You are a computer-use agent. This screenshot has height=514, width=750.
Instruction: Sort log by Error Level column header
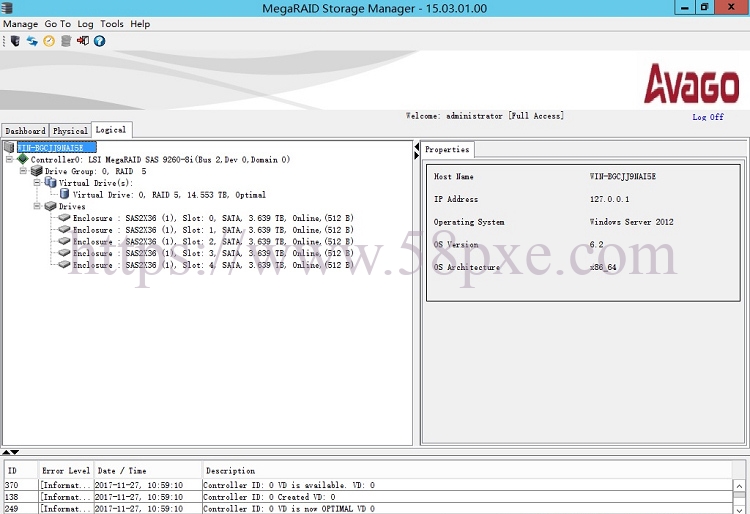coord(66,470)
